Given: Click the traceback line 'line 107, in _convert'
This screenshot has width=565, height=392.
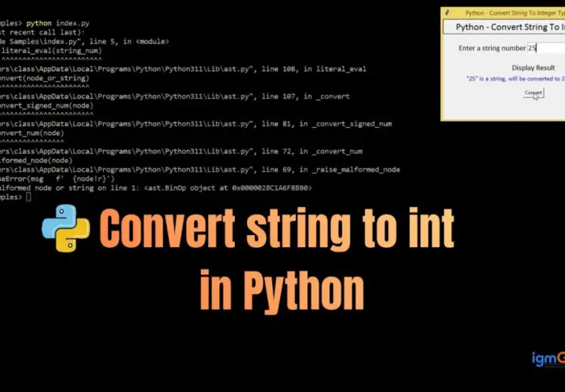Looking at the screenshot, I should tap(175, 96).
